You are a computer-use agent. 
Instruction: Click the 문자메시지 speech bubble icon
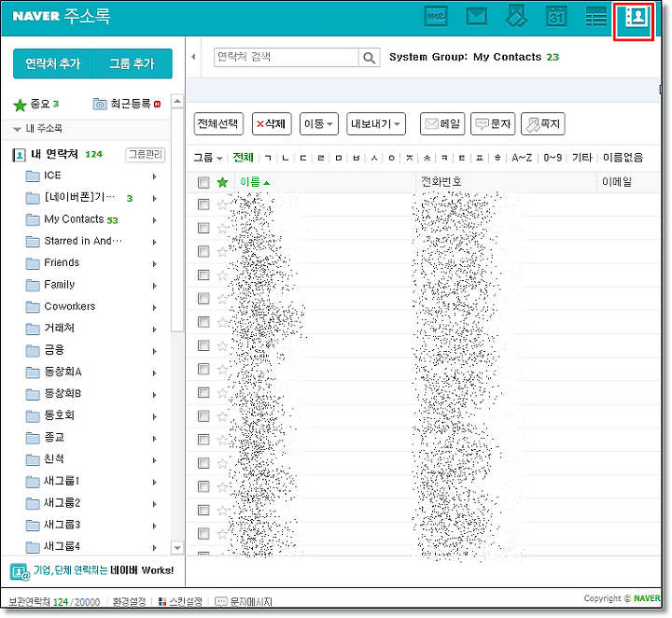pos(220,602)
